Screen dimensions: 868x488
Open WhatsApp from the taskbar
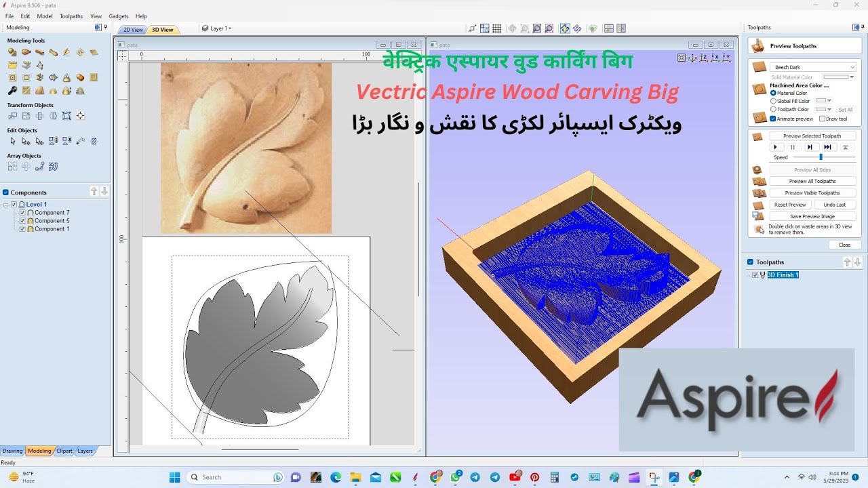(455, 477)
